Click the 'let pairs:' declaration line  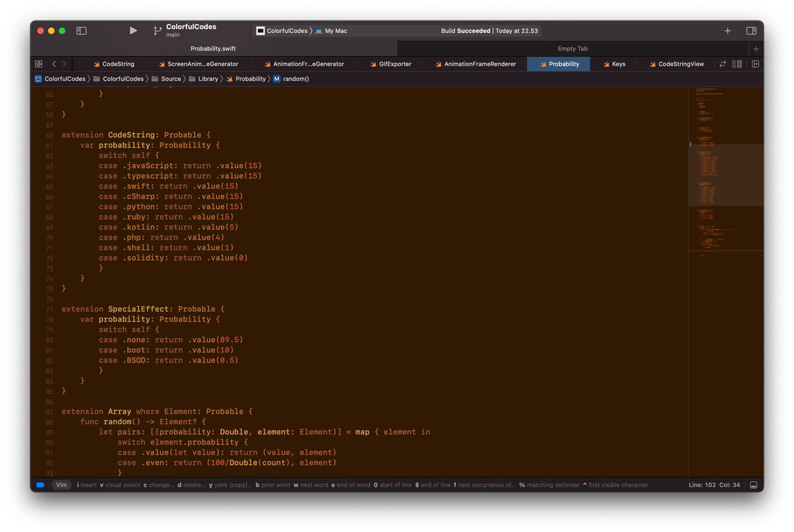[x=265, y=432]
